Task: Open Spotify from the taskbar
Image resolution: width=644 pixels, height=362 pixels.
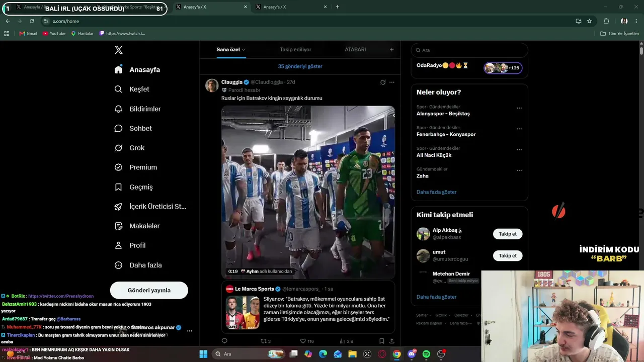Action: (x=426, y=354)
